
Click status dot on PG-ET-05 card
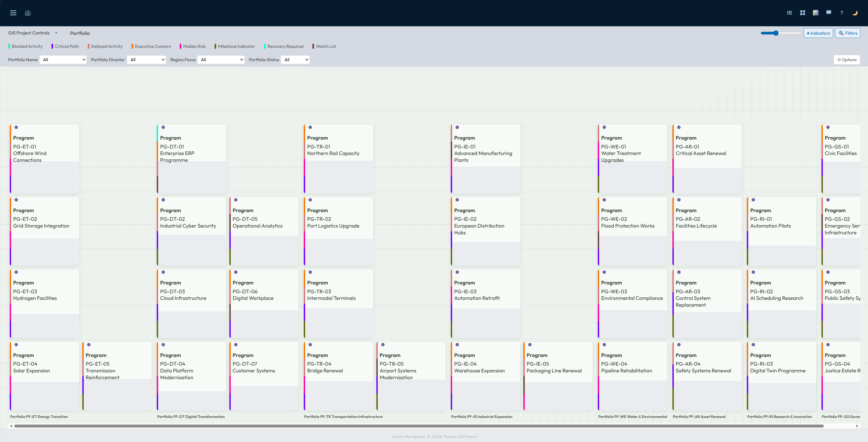(89, 345)
